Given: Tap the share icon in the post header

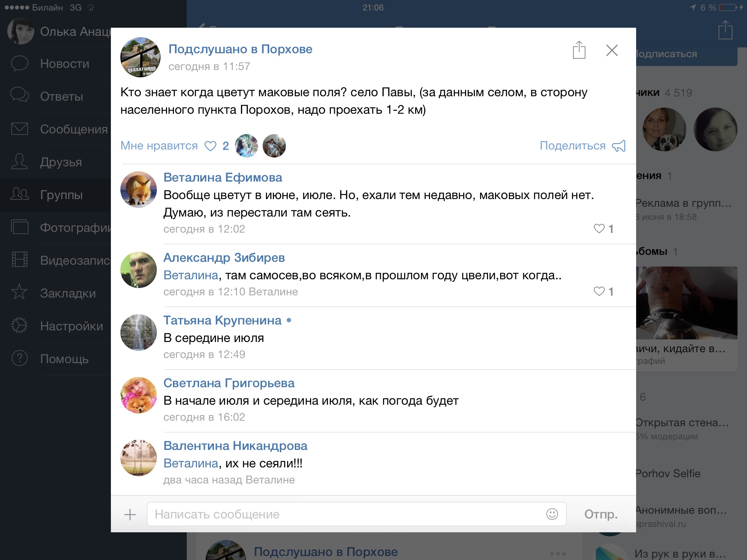Looking at the screenshot, I should coord(579,50).
